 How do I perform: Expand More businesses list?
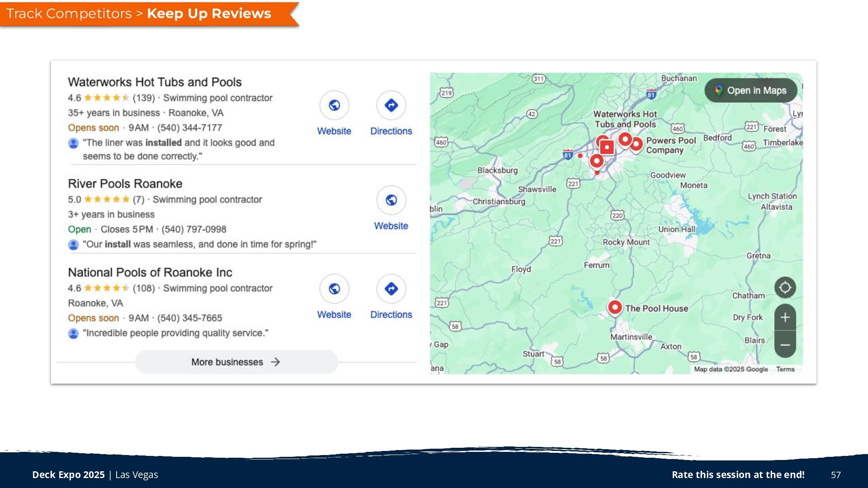coord(236,362)
